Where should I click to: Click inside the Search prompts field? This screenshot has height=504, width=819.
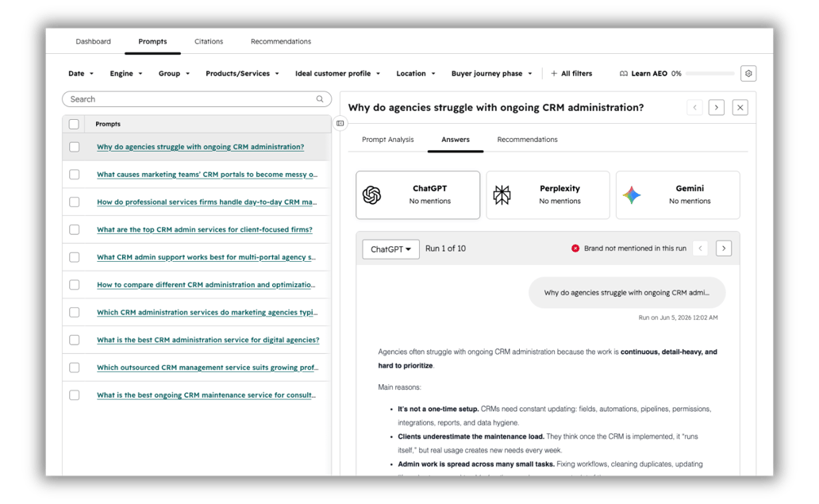[x=196, y=99]
